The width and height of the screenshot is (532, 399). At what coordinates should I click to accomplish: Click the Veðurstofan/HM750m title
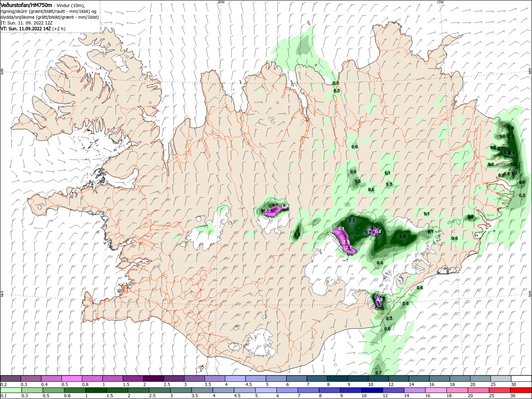click(x=26, y=5)
